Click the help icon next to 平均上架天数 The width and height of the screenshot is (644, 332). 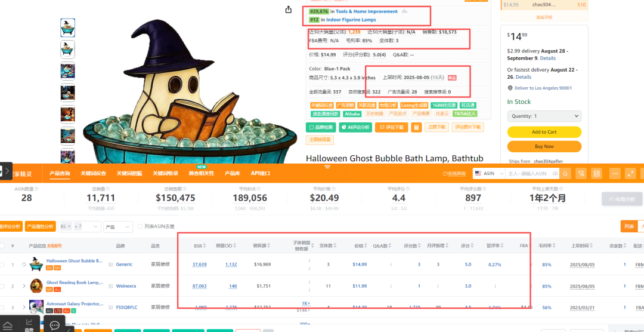560,189
